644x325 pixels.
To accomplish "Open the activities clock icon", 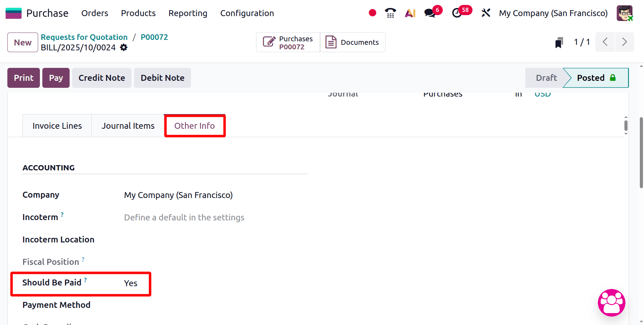I will [x=457, y=13].
